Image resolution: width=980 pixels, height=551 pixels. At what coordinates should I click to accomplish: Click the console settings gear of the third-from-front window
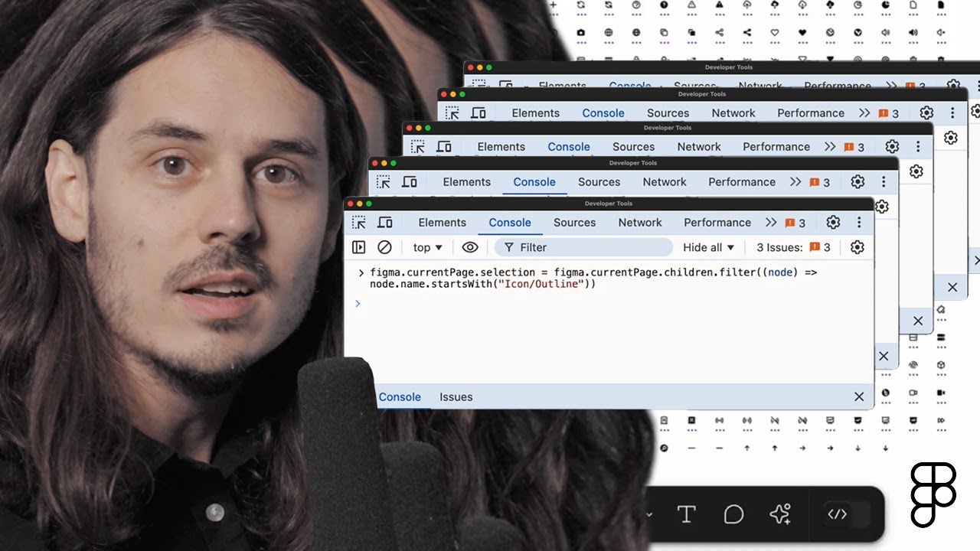[x=916, y=171]
